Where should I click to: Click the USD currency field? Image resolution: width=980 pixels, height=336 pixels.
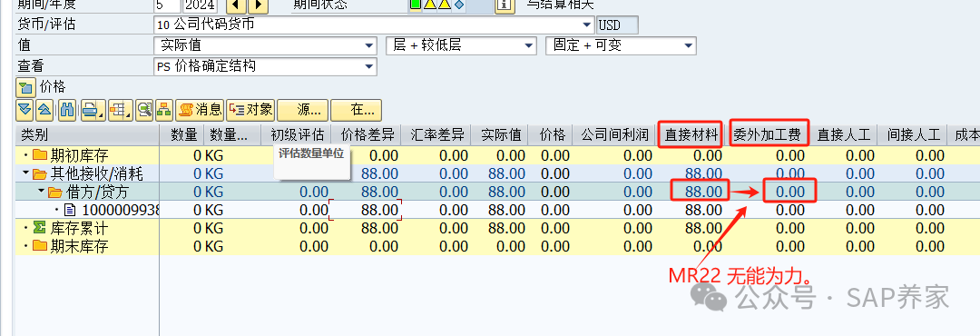point(618,25)
